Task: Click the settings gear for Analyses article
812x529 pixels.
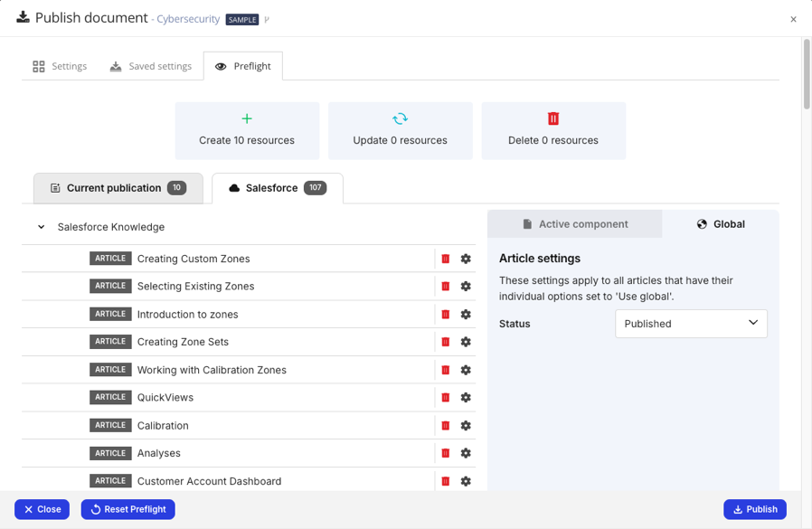Action: (466, 453)
